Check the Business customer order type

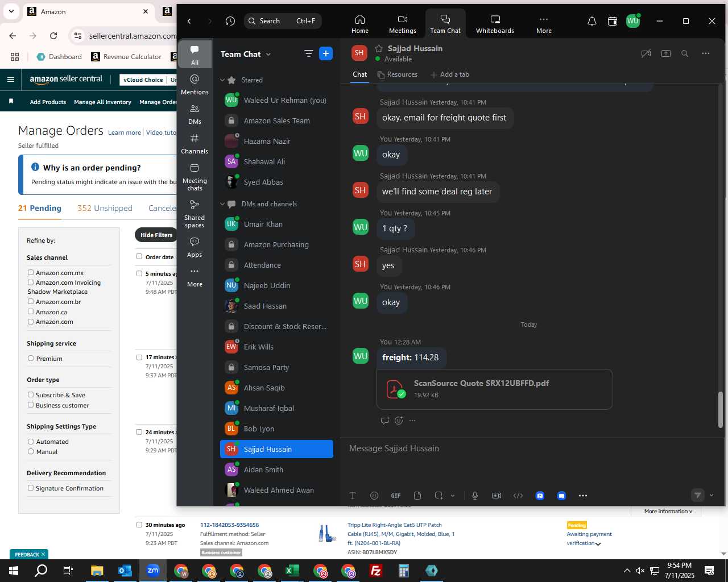click(31, 405)
